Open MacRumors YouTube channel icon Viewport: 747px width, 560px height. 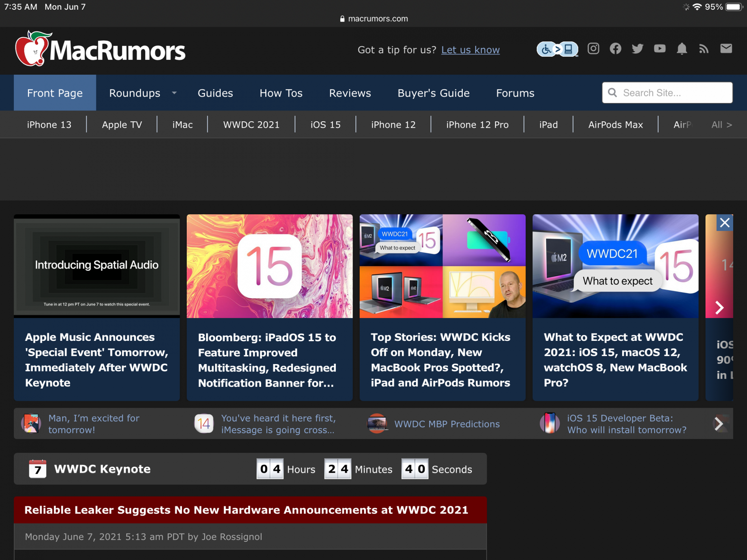click(660, 49)
